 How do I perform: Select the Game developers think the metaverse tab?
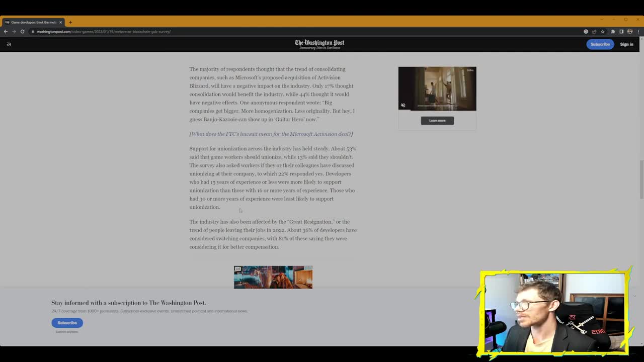(x=33, y=22)
